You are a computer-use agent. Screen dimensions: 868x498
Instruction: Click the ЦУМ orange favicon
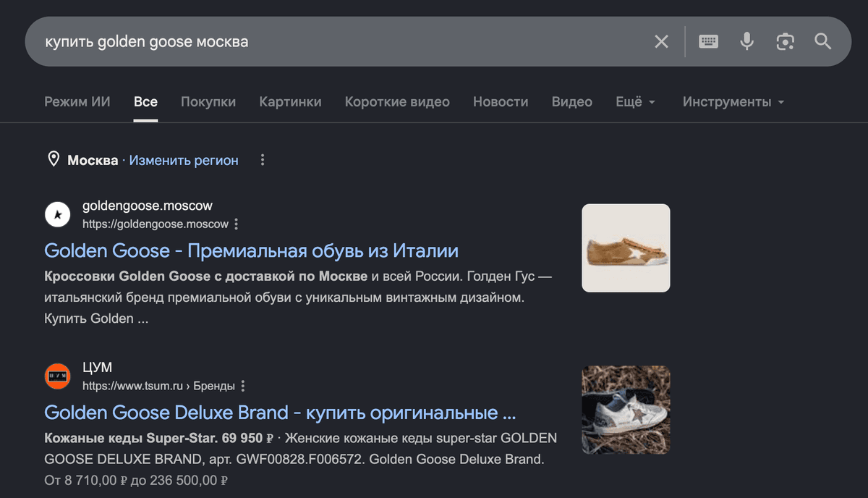pyautogui.click(x=58, y=376)
